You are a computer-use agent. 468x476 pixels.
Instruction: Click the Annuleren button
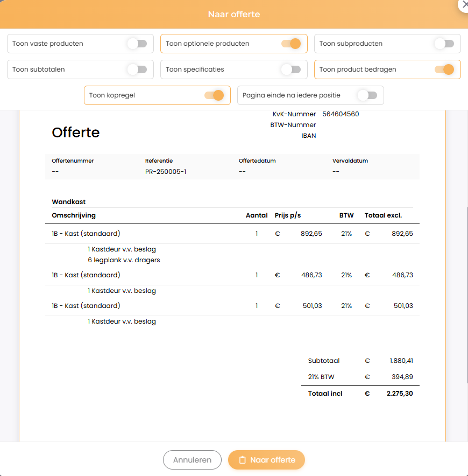click(x=192, y=460)
